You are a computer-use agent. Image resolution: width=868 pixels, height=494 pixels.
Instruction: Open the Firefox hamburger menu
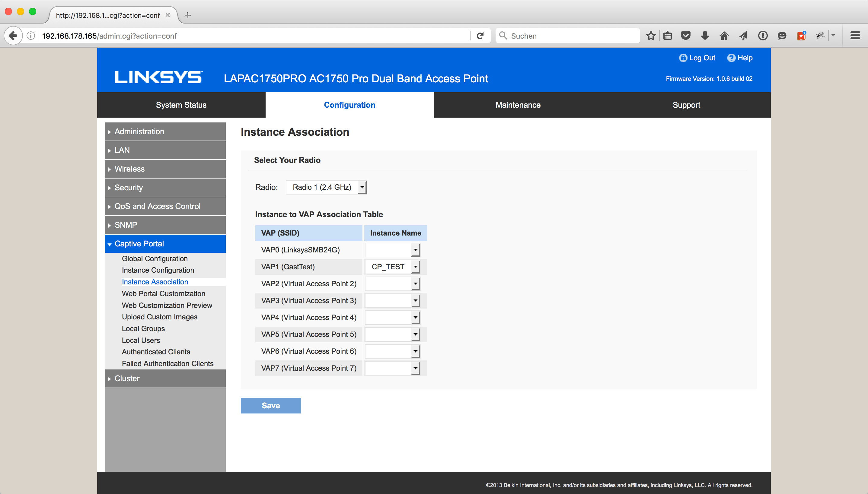click(x=855, y=36)
